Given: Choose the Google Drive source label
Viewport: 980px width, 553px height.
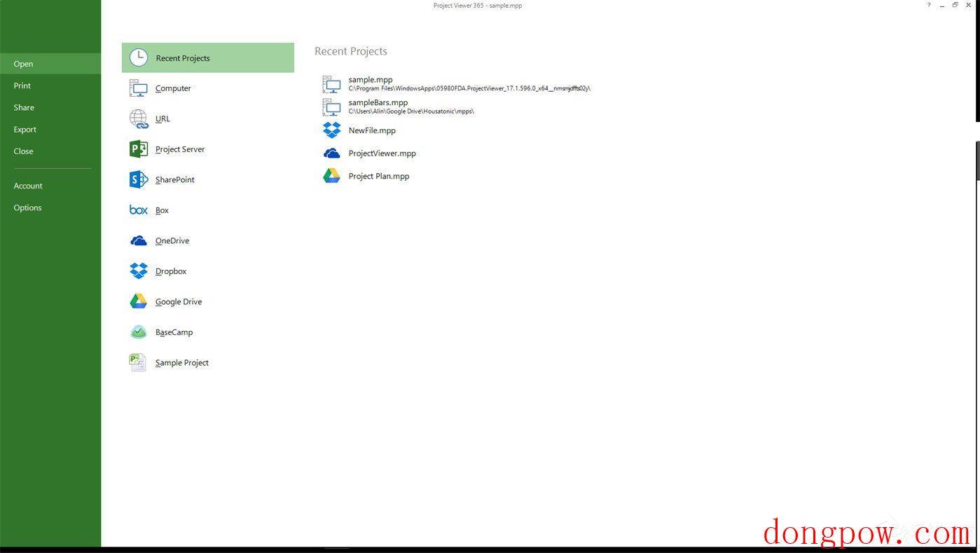Looking at the screenshot, I should point(179,301).
